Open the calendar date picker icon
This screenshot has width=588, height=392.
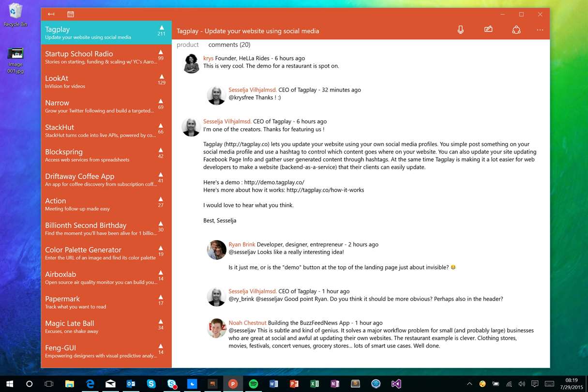click(71, 14)
